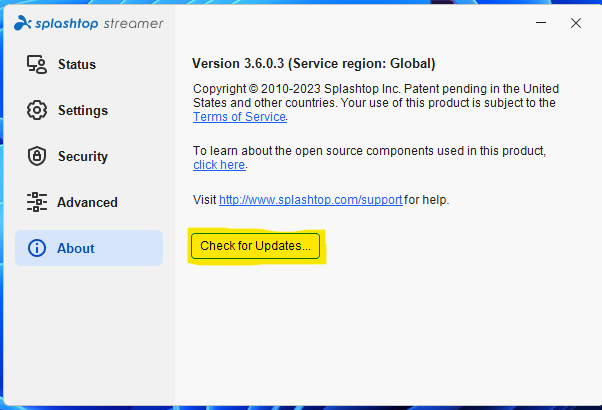The width and height of the screenshot is (602, 410).
Task: Click the Status monitor icon
Action: click(37, 64)
